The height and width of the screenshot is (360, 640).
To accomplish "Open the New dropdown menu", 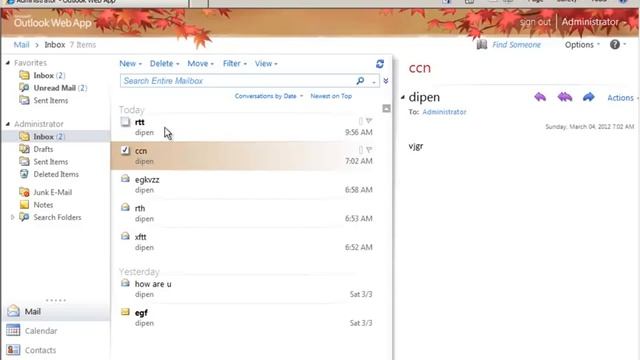I will coord(130,64).
